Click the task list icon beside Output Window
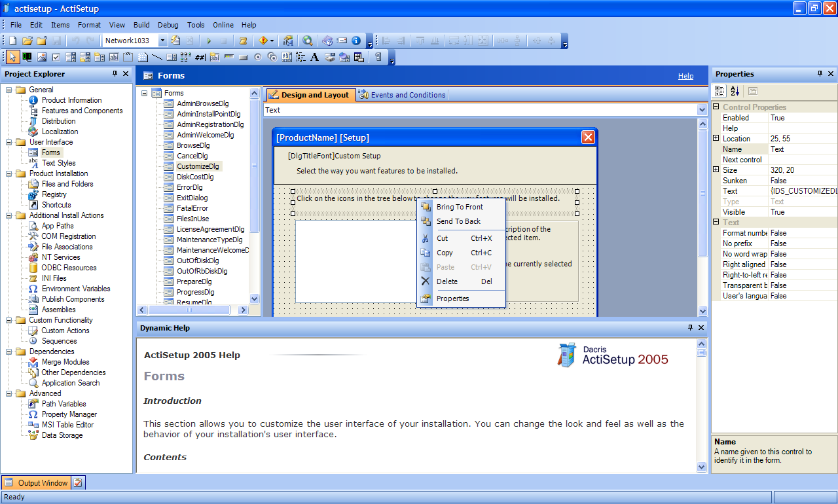Image resolution: width=838 pixels, height=504 pixels. tap(78, 483)
